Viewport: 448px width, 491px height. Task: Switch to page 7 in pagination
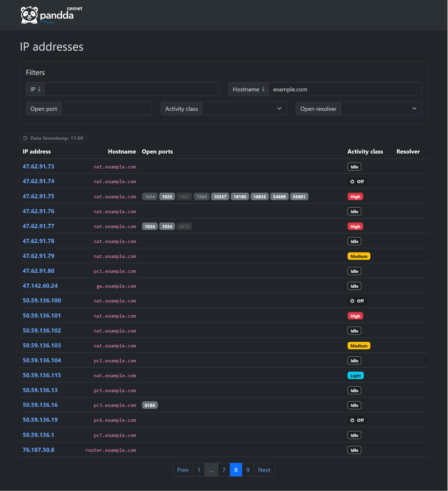coord(224,470)
